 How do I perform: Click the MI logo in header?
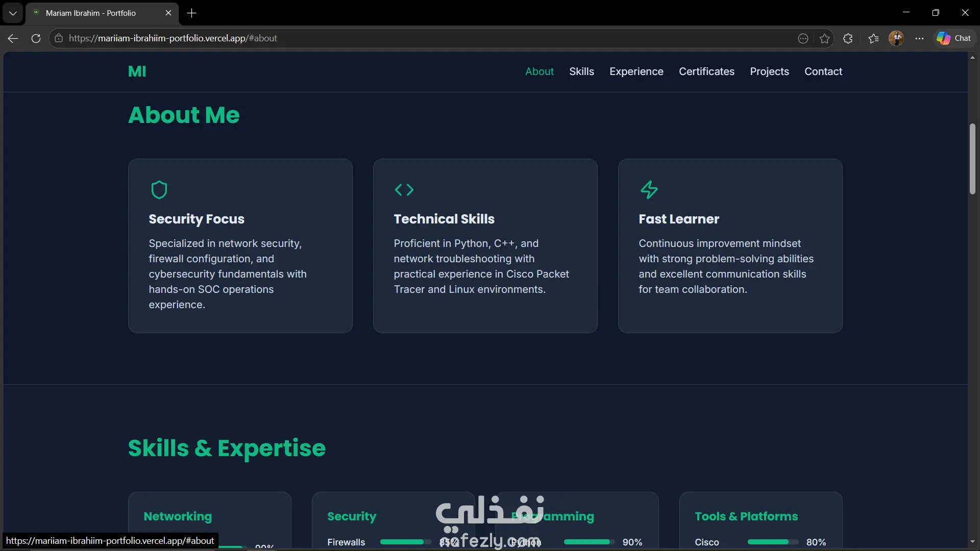tap(137, 71)
